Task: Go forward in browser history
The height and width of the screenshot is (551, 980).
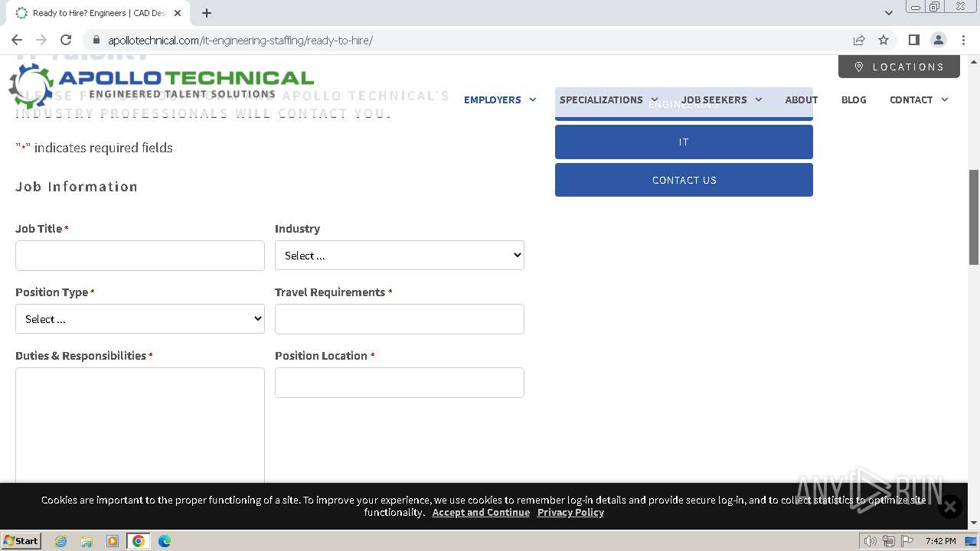Action: [x=41, y=40]
